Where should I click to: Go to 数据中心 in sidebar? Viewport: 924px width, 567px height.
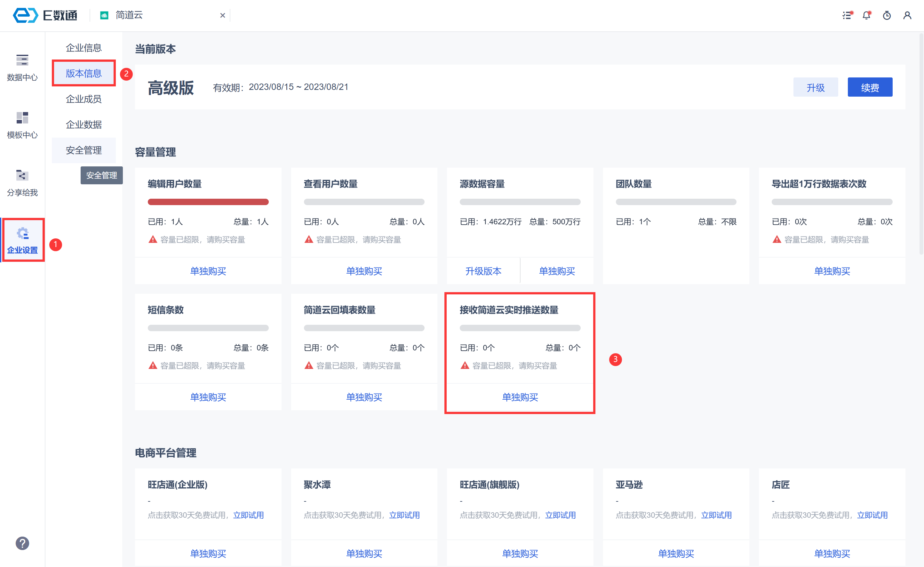(x=22, y=68)
